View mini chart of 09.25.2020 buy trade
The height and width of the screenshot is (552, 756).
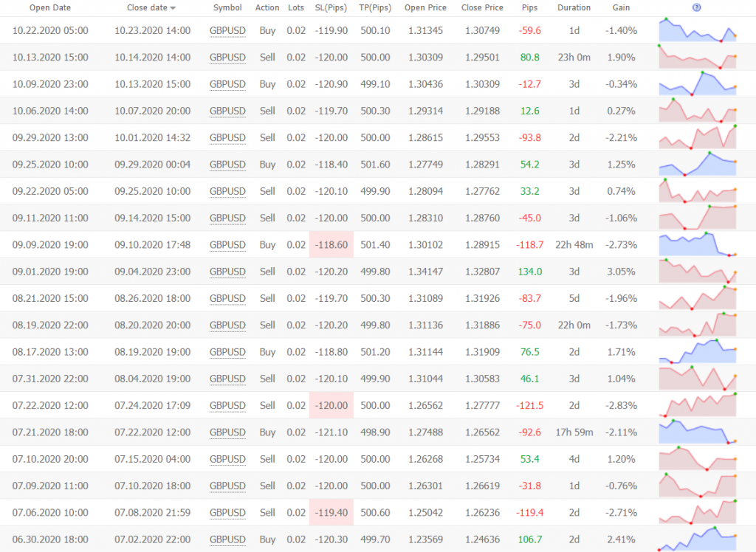[x=697, y=164]
